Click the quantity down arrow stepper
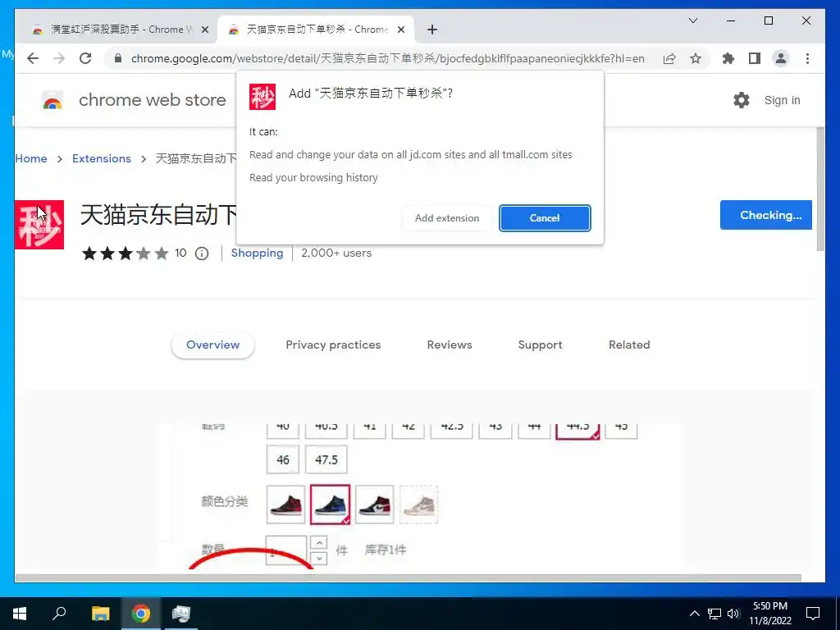Viewport: 840px width, 630px height. (319, 558)
